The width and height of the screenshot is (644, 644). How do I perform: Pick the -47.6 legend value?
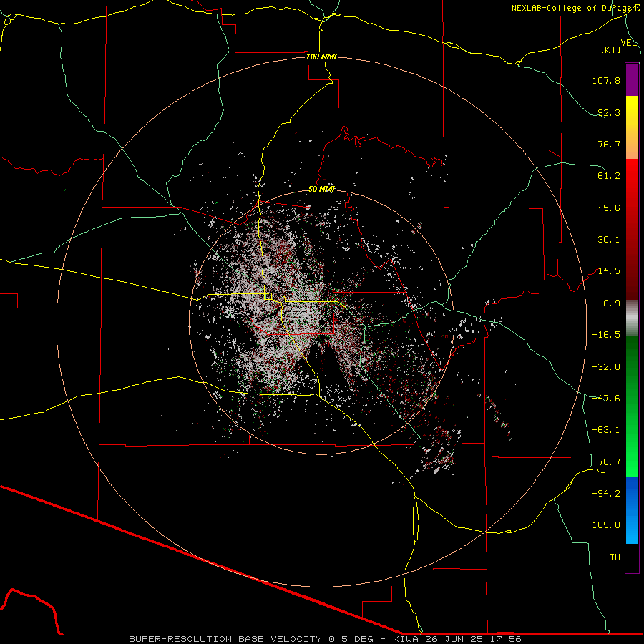[606, 399]
